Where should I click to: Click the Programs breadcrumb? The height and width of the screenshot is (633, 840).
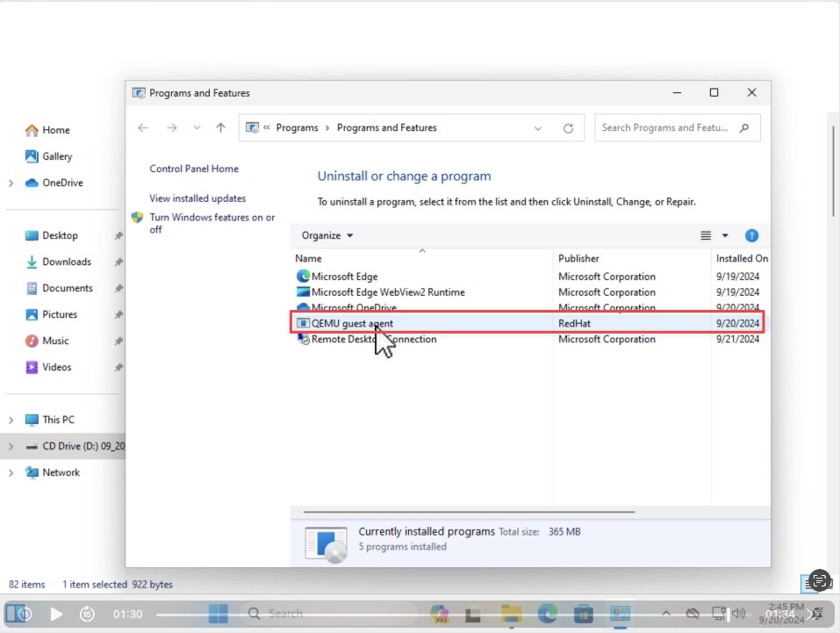click(x=297, y=127)
